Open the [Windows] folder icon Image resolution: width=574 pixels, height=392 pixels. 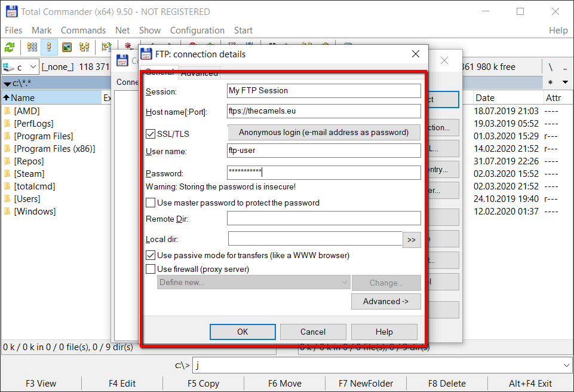point(7,212)
